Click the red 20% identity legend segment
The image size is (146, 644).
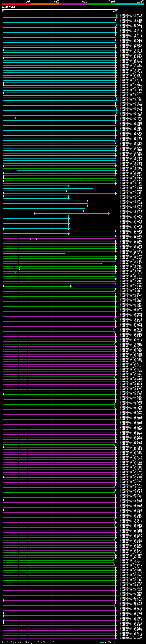(x=16, y=4)
